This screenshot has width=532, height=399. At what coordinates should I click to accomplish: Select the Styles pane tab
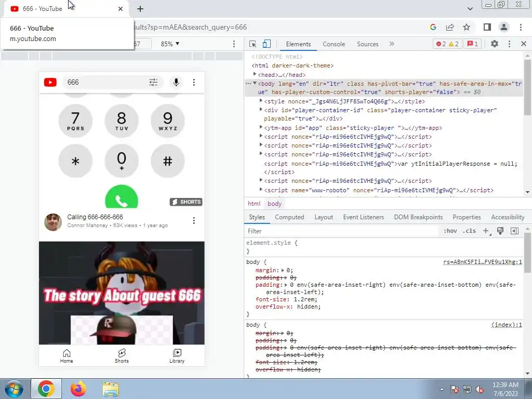coord(257,217)
